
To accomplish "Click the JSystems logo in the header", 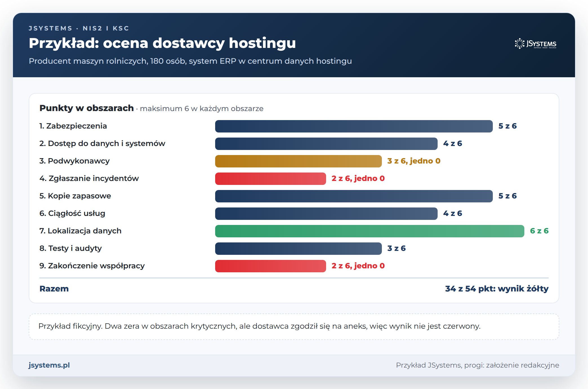I will tap(536, 44).
